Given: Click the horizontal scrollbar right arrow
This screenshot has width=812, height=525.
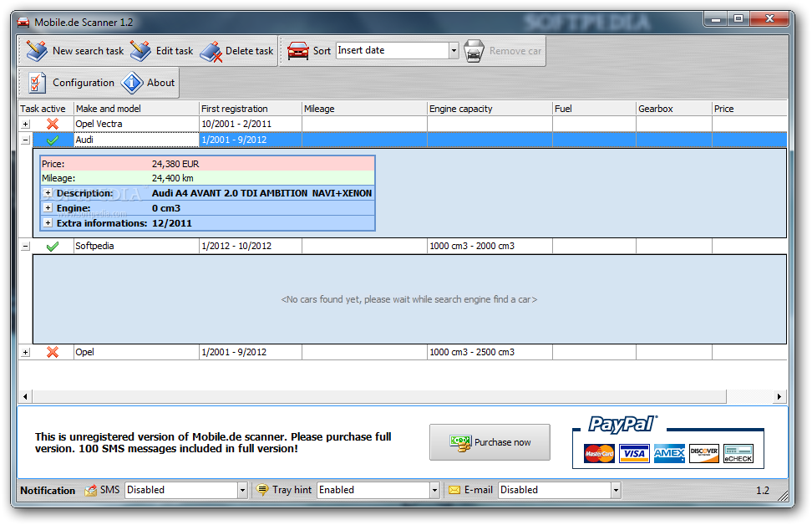Looking at the screenshot, I should (x=779, y=396).
